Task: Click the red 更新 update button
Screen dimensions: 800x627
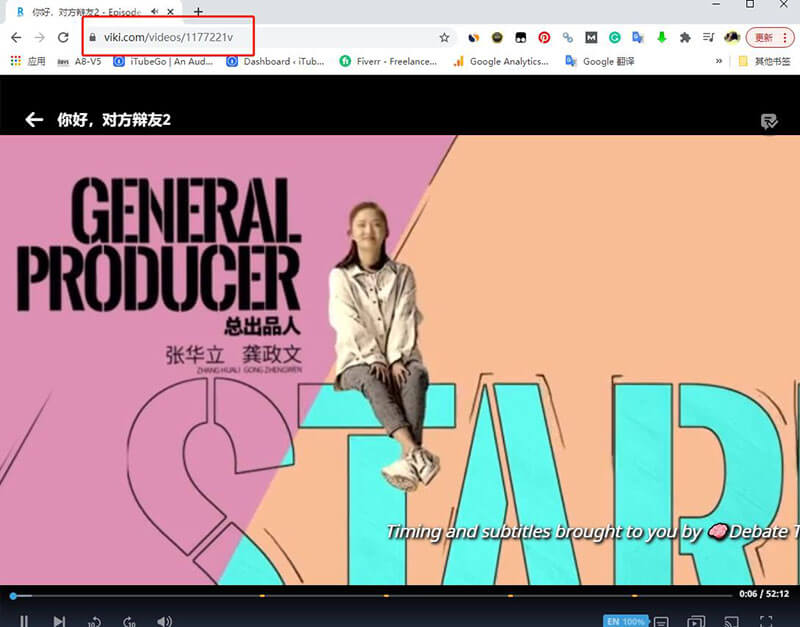Action: point(770,37)
